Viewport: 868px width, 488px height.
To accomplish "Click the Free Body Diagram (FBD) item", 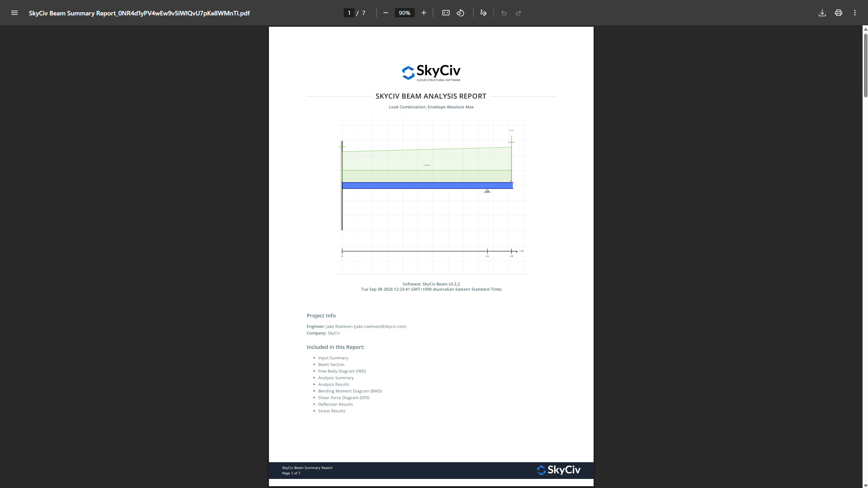I will tap(342, 371).
